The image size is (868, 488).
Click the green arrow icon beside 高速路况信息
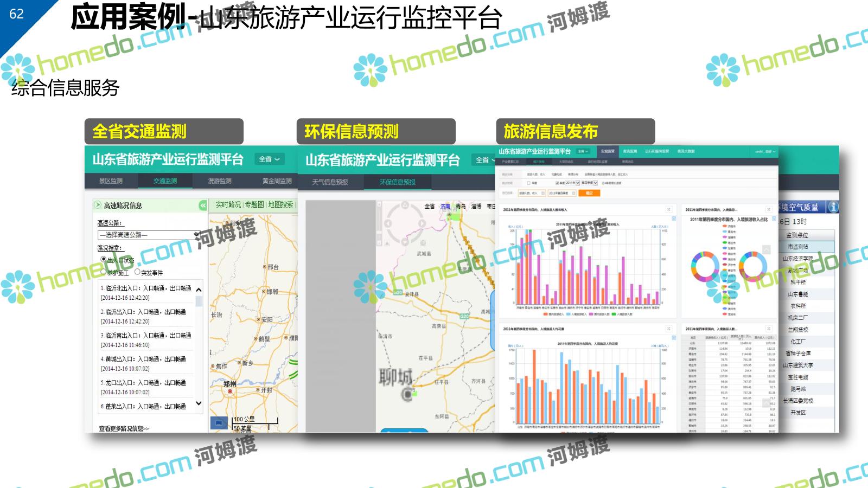(x=98, y=205)
